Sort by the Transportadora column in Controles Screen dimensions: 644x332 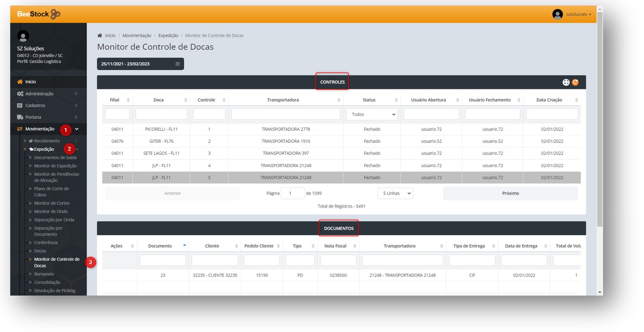point(286,100)
